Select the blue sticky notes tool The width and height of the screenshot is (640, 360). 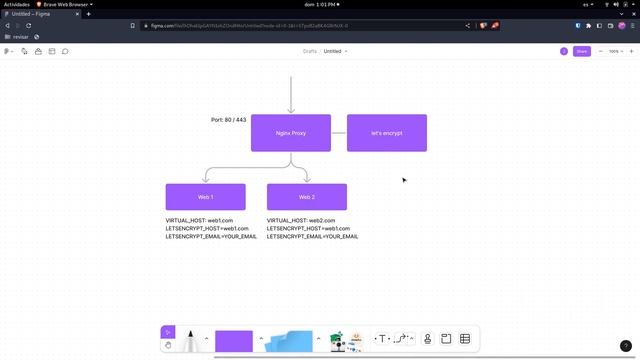tap(289, 341)
